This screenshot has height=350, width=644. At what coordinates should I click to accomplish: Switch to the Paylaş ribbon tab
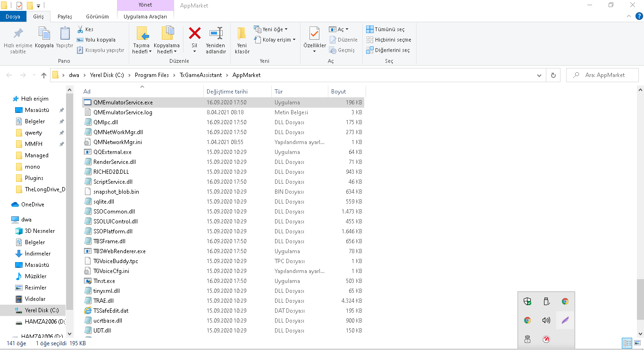(x=65, y=17)
